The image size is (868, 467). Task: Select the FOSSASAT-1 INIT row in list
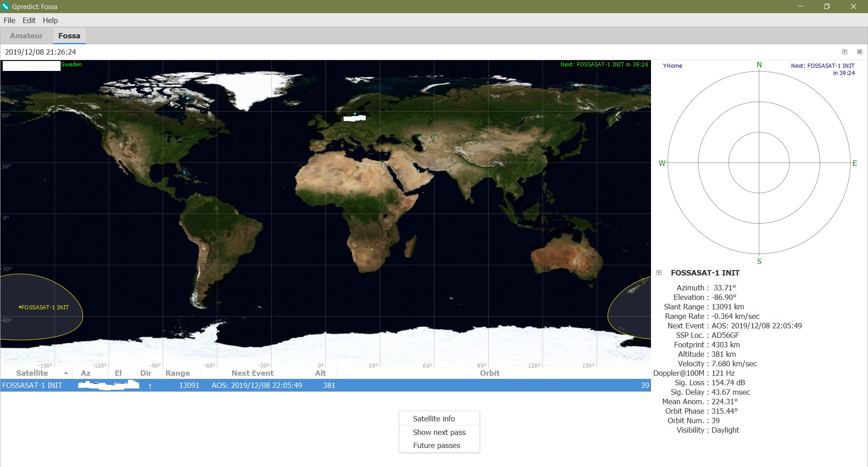point(32,385)
